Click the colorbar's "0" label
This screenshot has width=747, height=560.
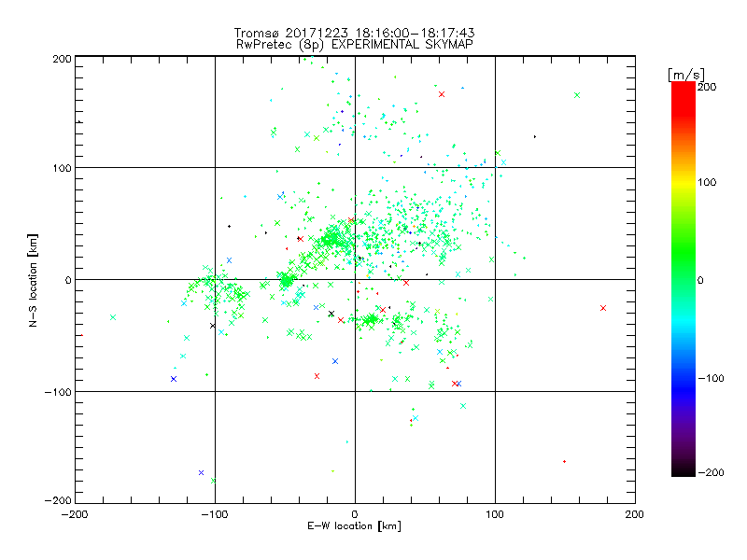700,281
